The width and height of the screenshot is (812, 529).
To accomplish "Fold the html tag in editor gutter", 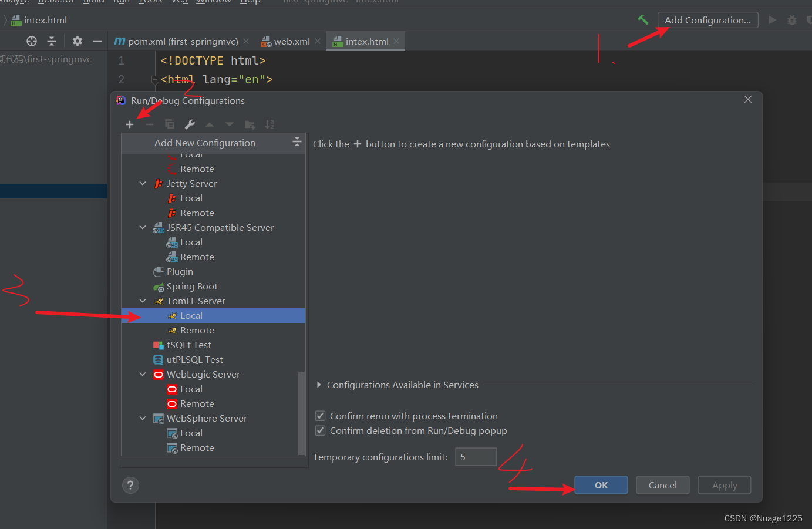I will click(155, 79).
